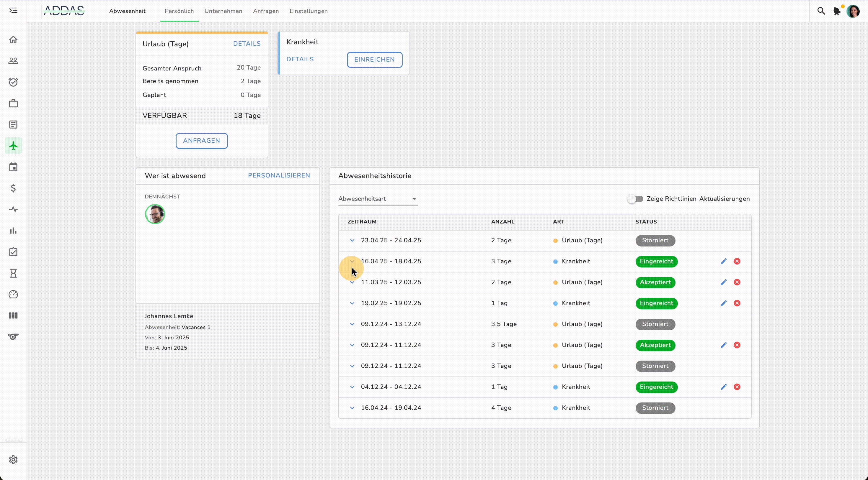The height and width of the screenshot is (480, 868).
Task: Open the calendar icon in sidebar
Action: (x=13, y=167)
